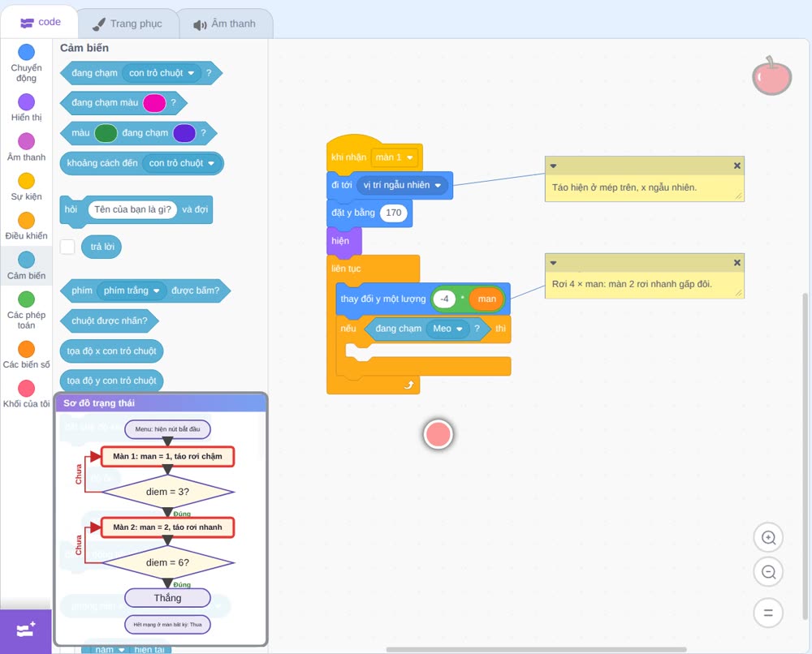Screen dimensions: 812x654
Task: Close the 'Táo hiện ở mép trên' comment
Action: click(737, 166)
